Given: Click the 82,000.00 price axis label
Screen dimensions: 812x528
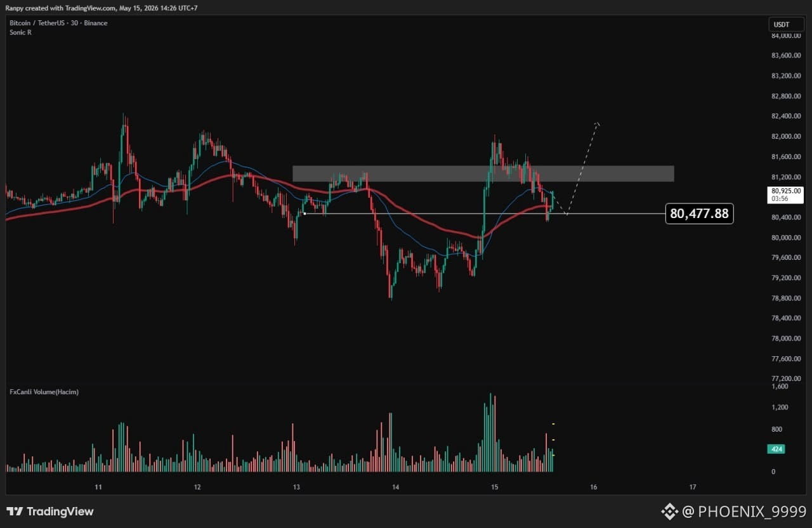Looking at the screenshot, I should tap(787, 136).
